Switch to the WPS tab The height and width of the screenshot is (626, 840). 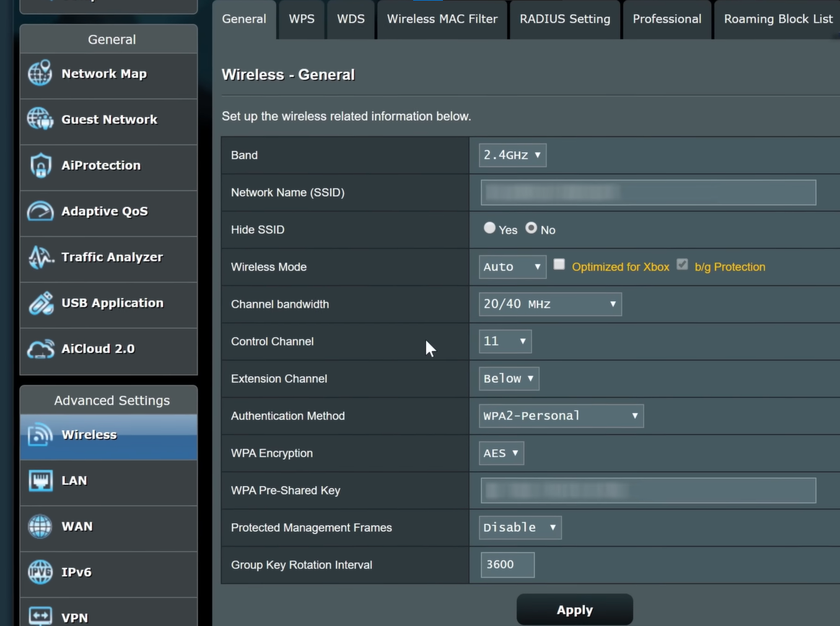(x=302, y=19)
